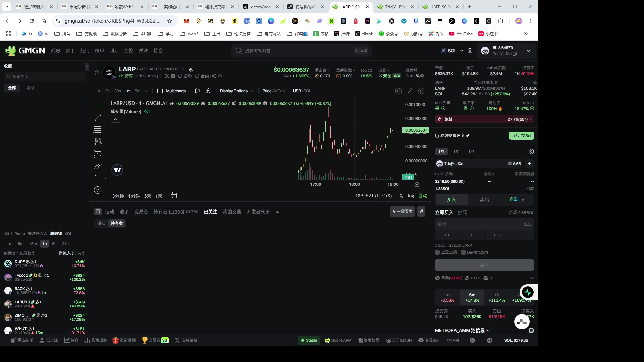Screen dimensions: 644x362
Task: Select the text annotation tool
Action: coord(98,178)
